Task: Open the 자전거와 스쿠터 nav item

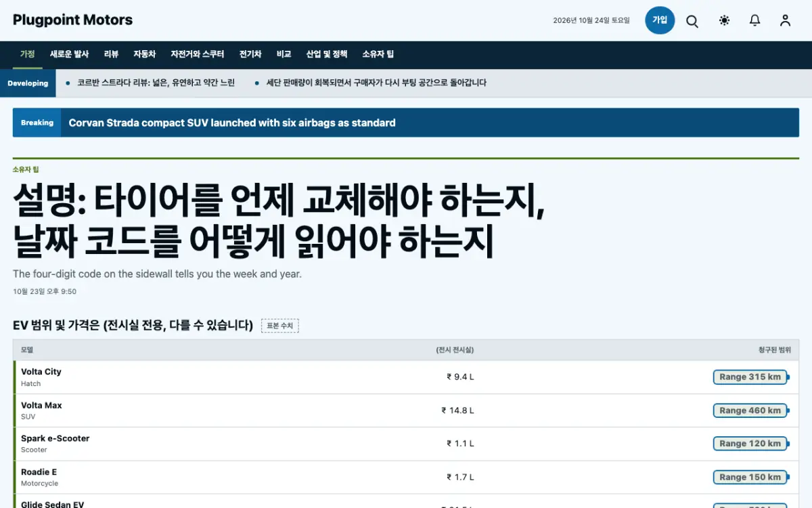Action: point(197,54)
